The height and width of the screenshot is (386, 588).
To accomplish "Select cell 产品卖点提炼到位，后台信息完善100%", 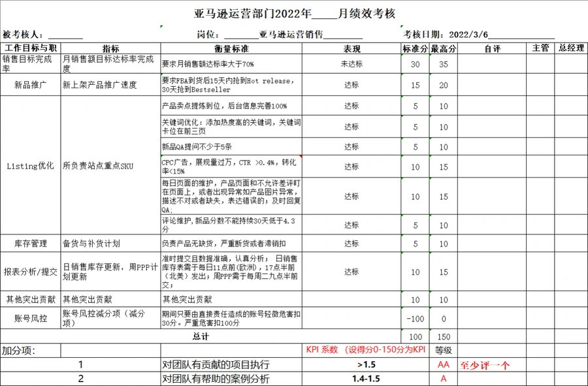I will click(231, 106).
